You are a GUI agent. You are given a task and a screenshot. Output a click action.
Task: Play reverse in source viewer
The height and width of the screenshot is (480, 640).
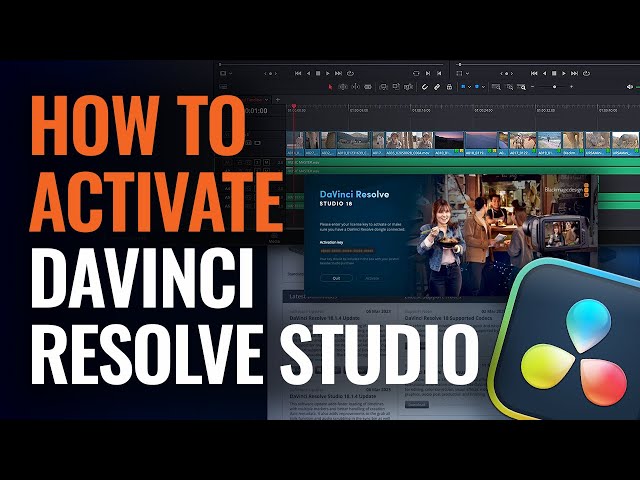coord(309,73)
